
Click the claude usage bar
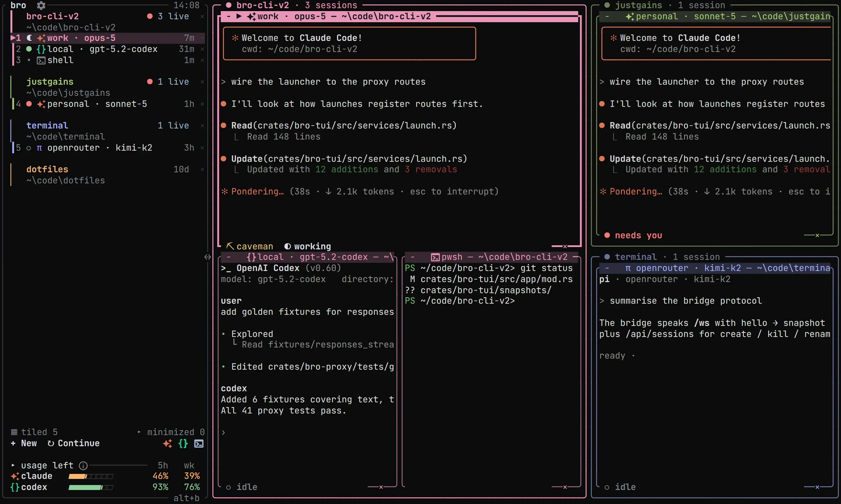point(91,477)
